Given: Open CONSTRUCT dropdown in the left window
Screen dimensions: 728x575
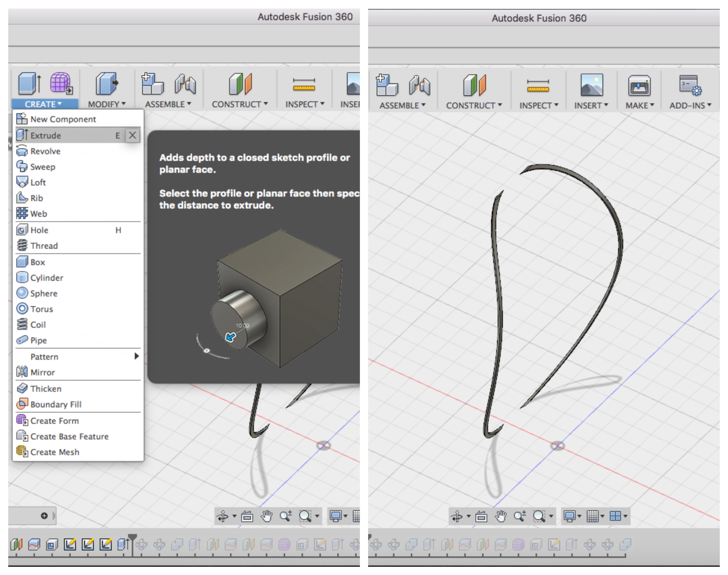Looking at the screenshot, I should coord(240,104).
